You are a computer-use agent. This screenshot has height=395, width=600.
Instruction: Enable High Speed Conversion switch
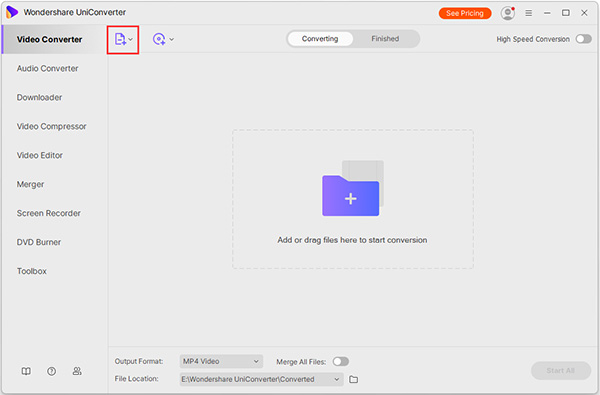click(584, 39)
